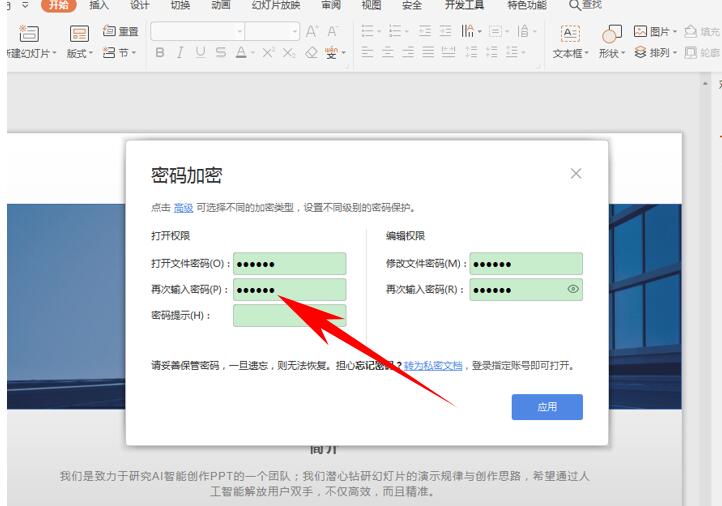The image size is (722, 506).
Task: Switch to the 插入 tab
Action: [99, 5]
